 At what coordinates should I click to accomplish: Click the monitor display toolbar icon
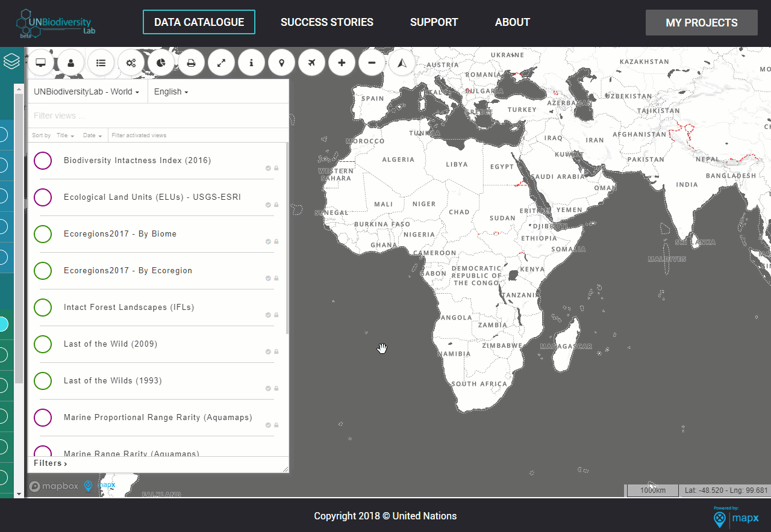(x=41, y=63)
